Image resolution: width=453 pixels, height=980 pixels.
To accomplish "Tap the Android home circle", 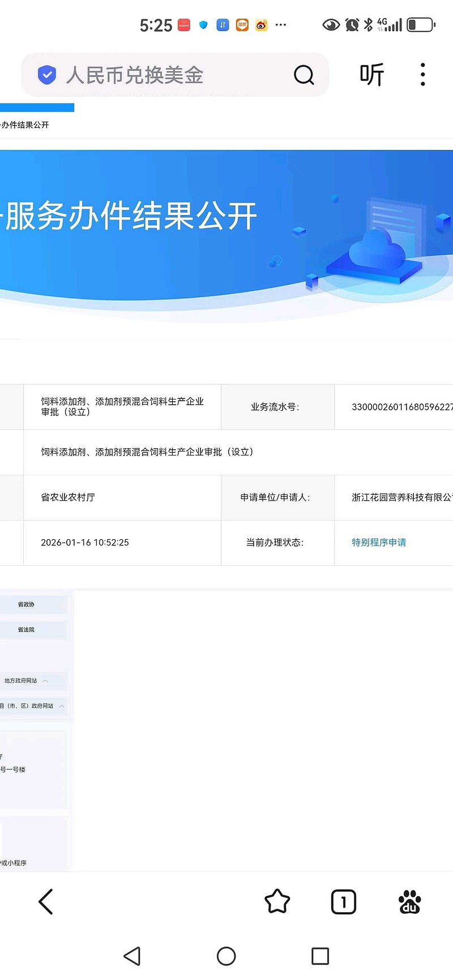I will (226, 956).
